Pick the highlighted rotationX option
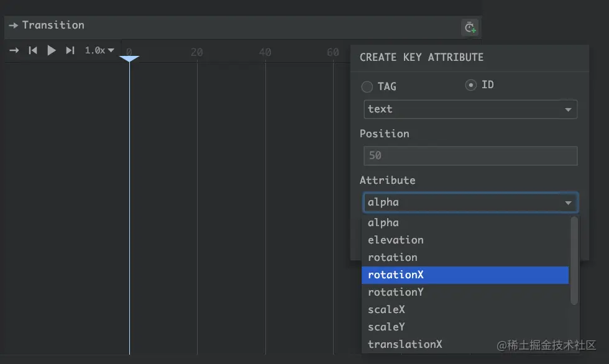The image size is (609, 364). coord(465,275)
